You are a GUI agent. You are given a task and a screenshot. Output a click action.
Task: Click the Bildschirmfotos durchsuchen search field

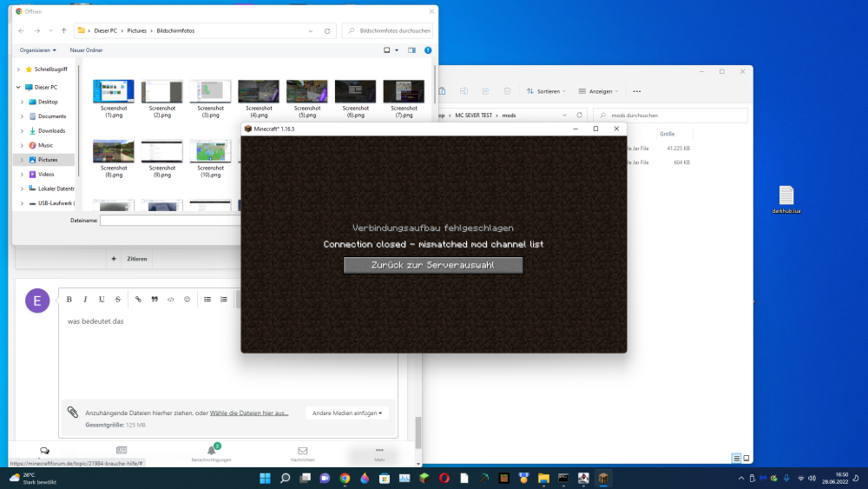tap(387, 31)
